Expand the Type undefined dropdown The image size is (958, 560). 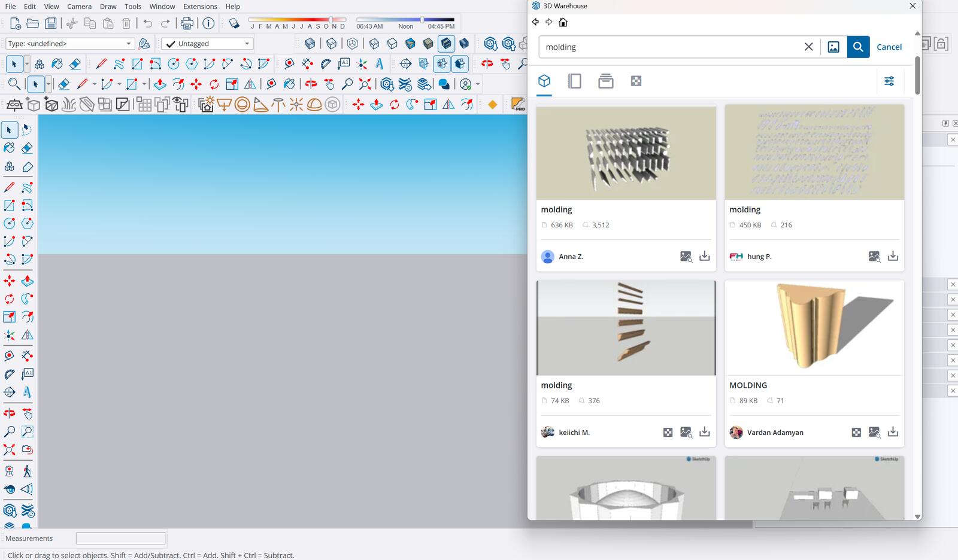coord(69,44)
